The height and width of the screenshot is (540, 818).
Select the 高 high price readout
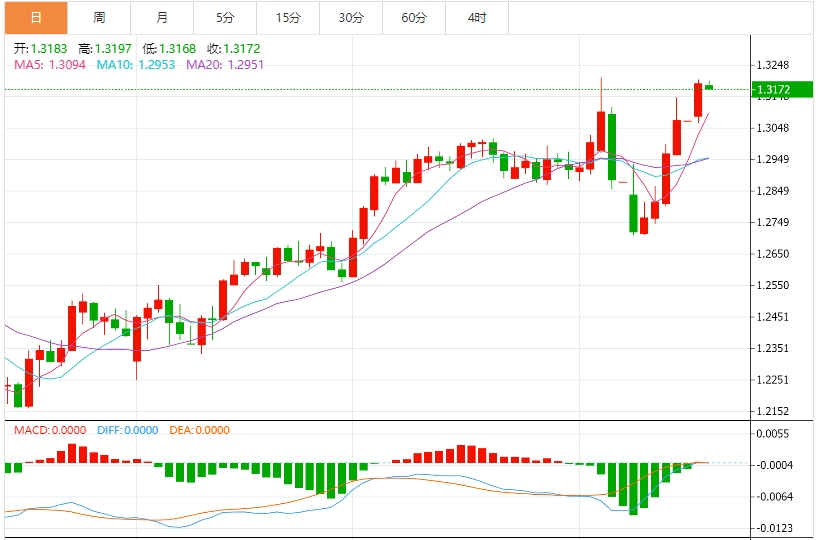pyautogui.click(x=103, y=48)
